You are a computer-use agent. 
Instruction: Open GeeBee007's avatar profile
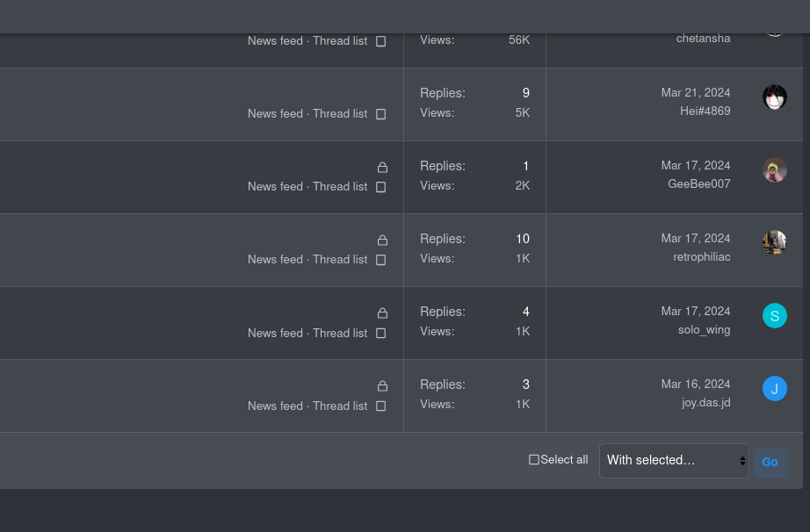coord(774,169)
